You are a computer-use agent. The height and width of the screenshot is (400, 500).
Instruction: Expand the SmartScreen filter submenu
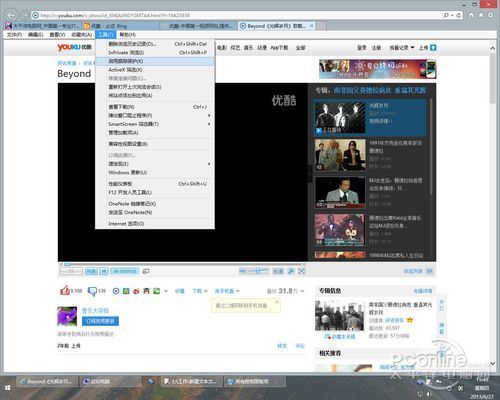(x=209, y=124)
